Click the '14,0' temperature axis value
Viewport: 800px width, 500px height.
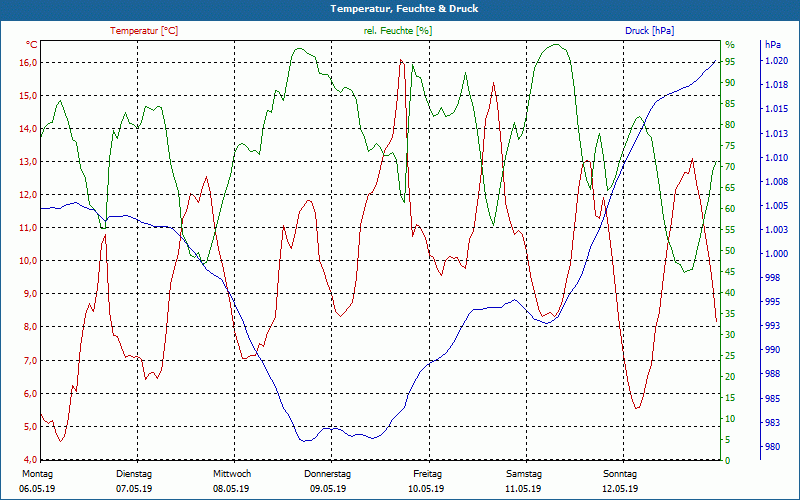28,129
